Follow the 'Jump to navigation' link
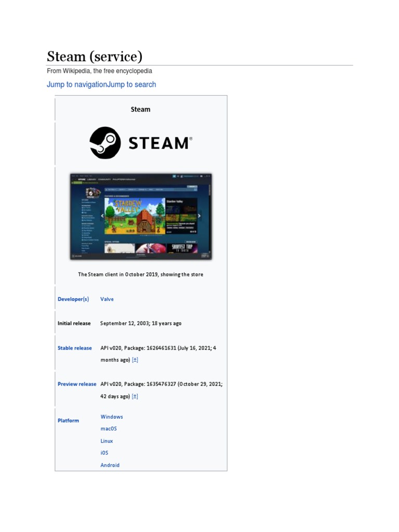The image size is (399, 532). [x=77, y=85]
